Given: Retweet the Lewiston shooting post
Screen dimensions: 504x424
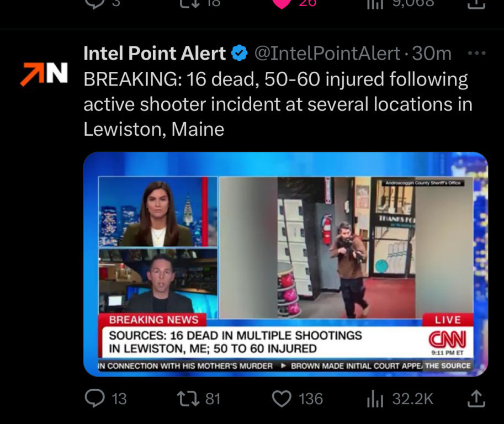Looking at the screenshot, I should [x=188, y=398].
